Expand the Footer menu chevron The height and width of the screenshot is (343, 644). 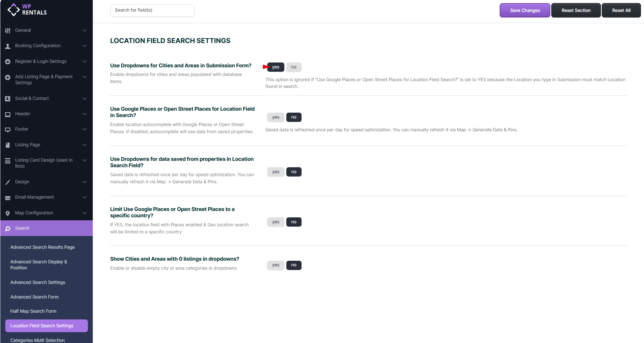(85, 129)
